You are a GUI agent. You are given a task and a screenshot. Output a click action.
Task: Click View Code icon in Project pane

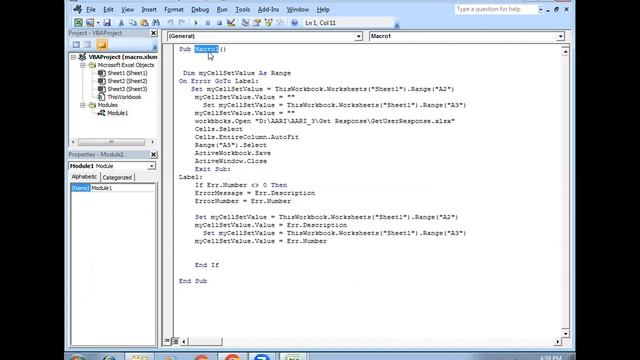[76, 44]
